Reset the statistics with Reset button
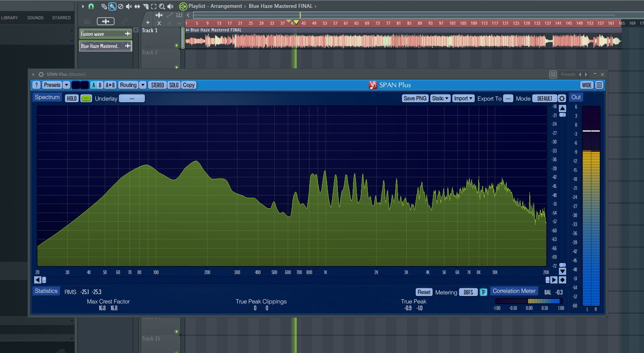Screen dimensions: 644x353 pyautogui.click(x=424, y=292)
